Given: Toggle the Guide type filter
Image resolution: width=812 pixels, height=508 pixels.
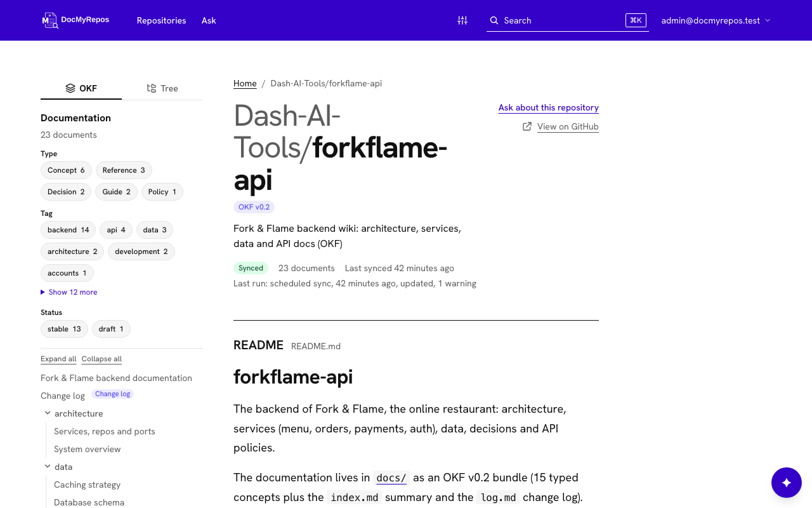Looking at the screenshot, I should 117,192.
